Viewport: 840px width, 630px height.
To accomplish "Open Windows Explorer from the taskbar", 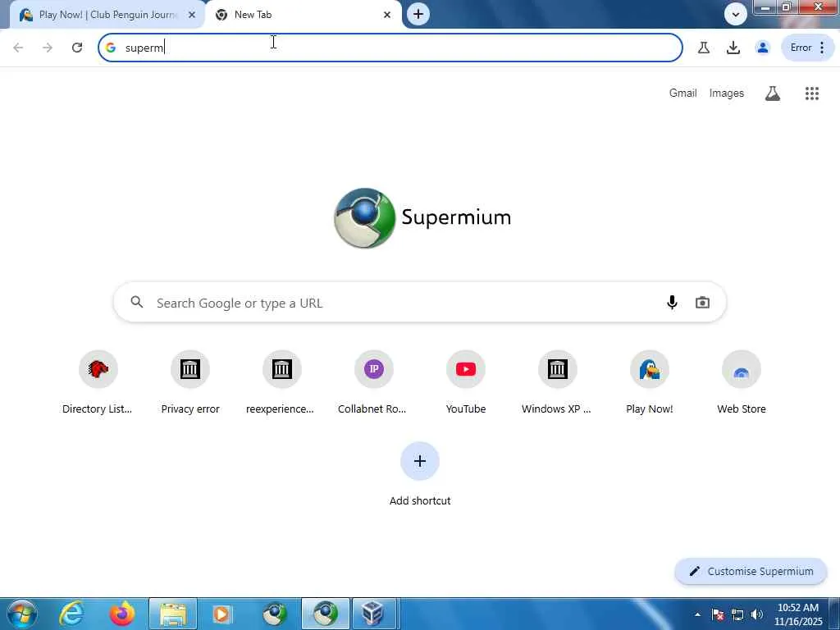I will pos(172,614).
